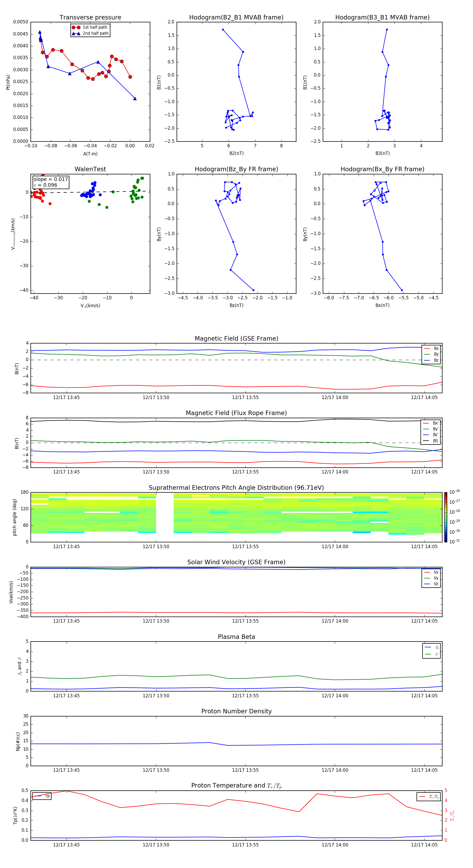Select the |B| legend entry in Flux Rope panel
This screenshot has width=473, height=868.
pyautogui.click(x=431, y=441)
